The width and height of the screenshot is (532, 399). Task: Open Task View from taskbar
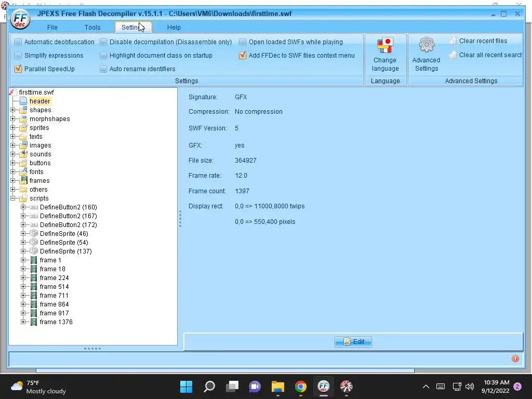232,387
